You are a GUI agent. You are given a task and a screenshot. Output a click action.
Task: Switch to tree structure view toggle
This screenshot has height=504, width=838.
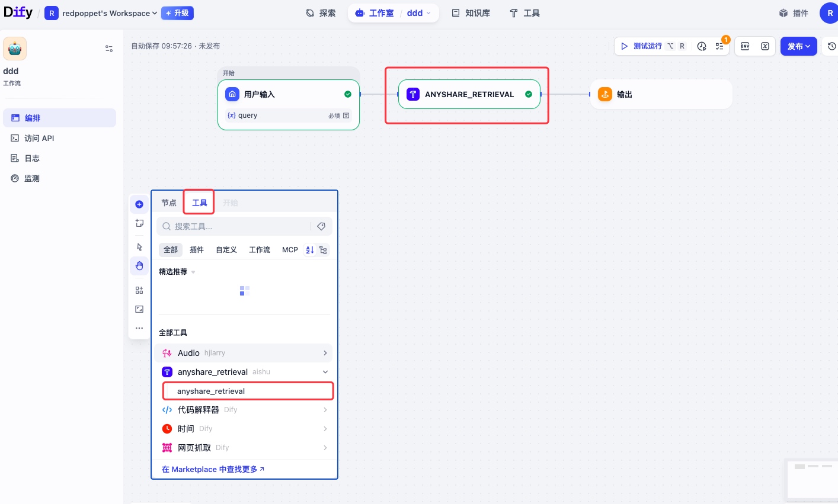323,250
